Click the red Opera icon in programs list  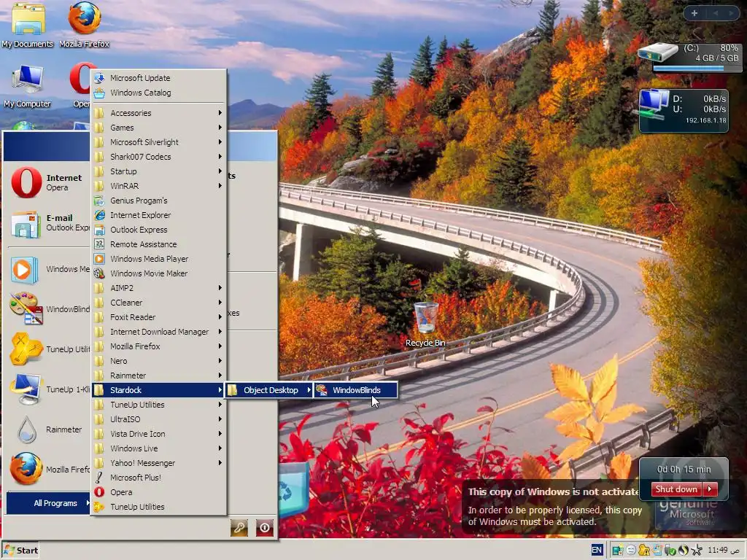[x=99, y=492]
